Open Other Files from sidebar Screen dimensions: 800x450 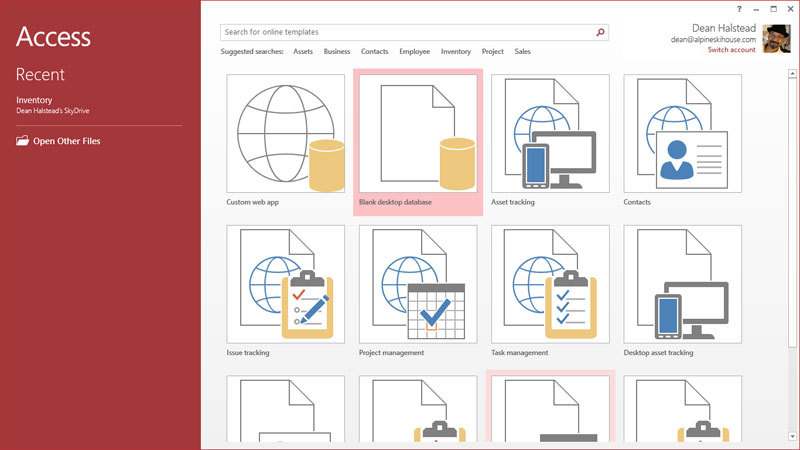(66, 141)
